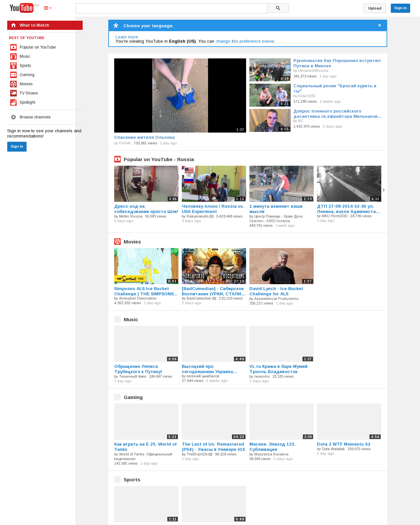Open Popular on YouTube - Russia heading
The height and width of the screenshot is (525, 420).
(159, 159)
